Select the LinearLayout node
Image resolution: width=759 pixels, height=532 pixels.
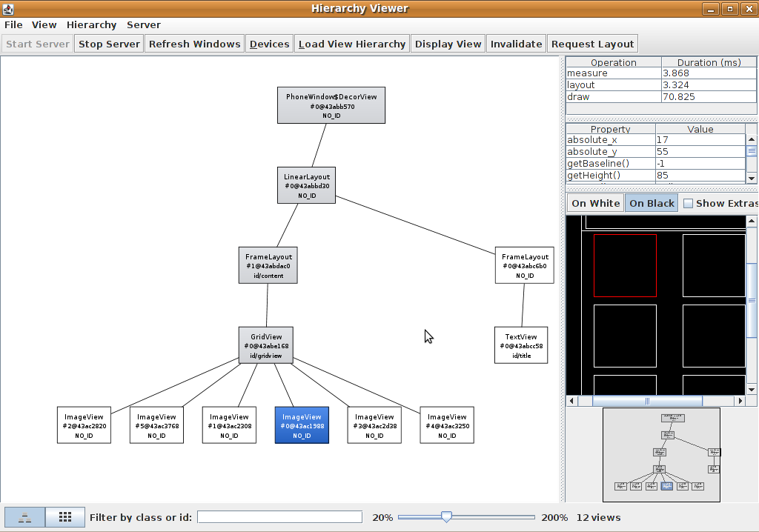coord(306,185)
